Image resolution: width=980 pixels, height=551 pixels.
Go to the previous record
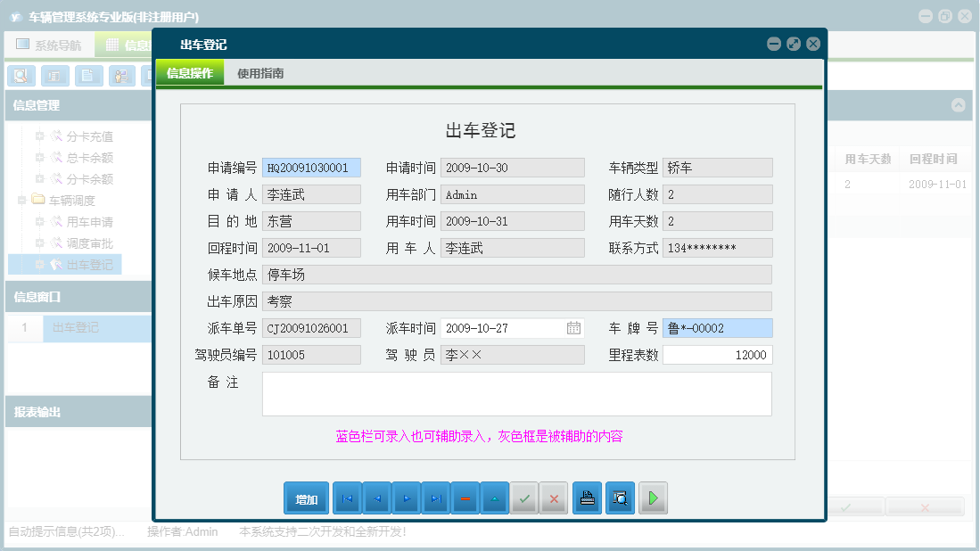(x=376, y=498)
